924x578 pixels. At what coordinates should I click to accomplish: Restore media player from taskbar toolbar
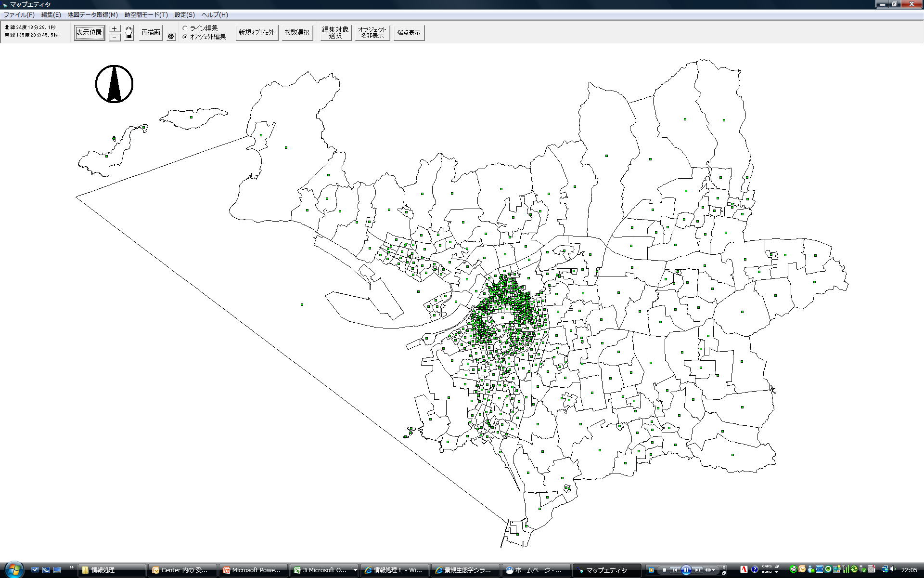tap(724, 573)
